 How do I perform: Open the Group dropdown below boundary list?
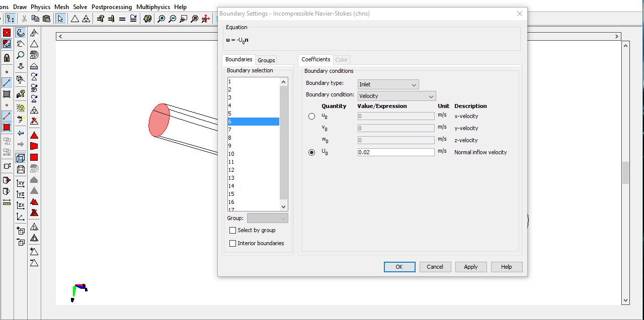click(268, 218)
